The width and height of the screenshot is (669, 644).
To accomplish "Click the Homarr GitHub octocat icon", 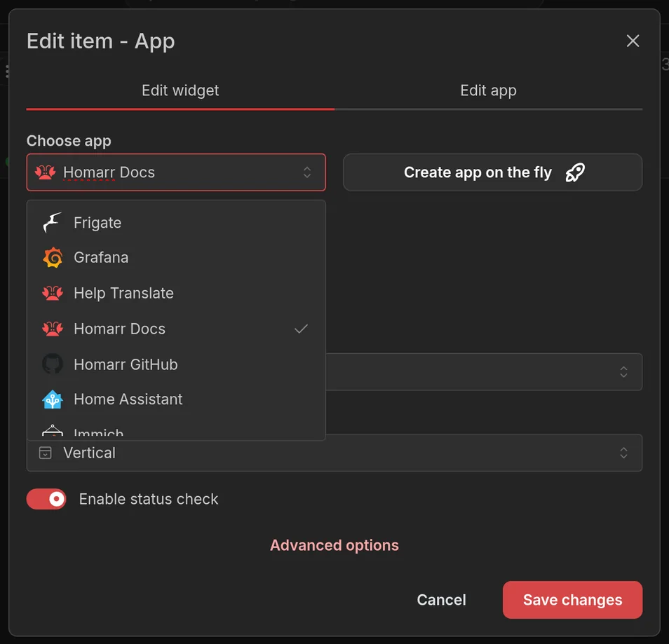I will click(x=53, y=364).
